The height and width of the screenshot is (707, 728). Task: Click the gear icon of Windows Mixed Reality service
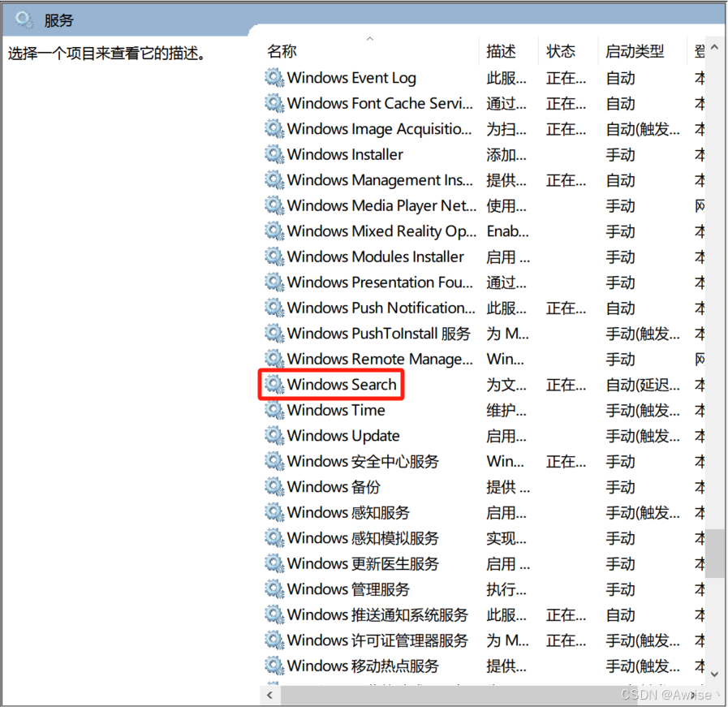pyautogui.click(x=274, y=231)
